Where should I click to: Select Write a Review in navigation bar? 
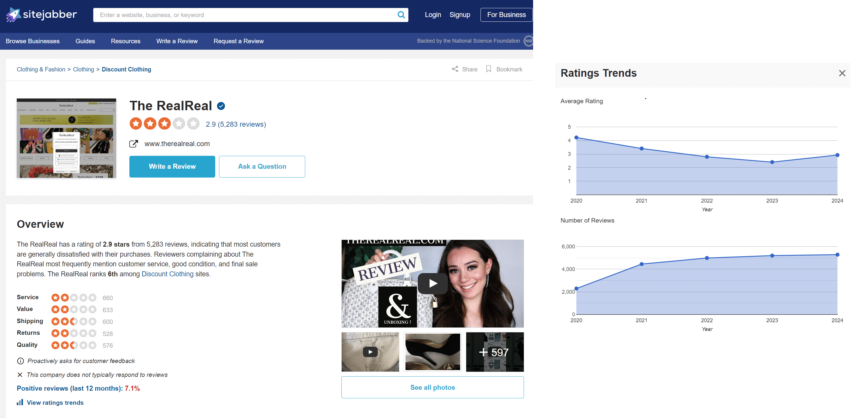tap(177, 41)
